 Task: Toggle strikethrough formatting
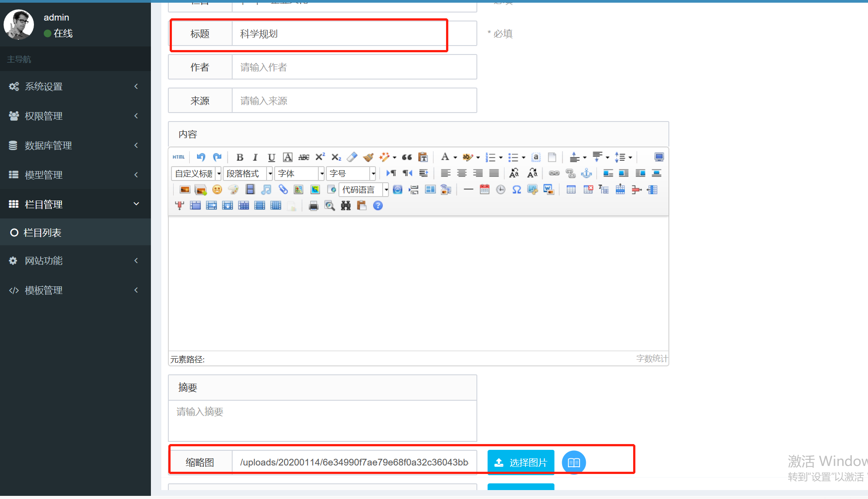tap(304, 157)
